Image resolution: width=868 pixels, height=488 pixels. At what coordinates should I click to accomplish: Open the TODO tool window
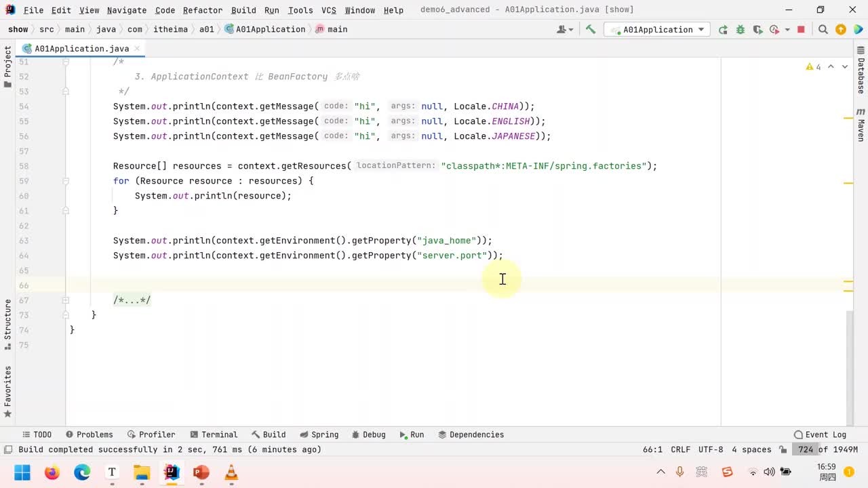pos(37,434)
